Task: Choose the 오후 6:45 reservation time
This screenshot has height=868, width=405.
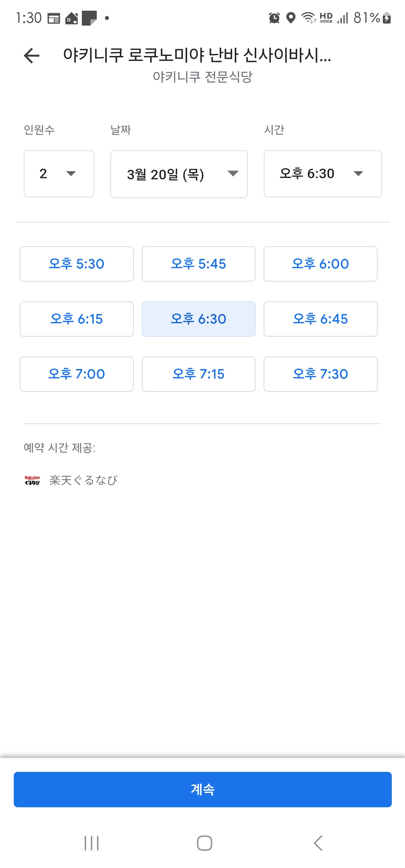Action: [320, 319]
